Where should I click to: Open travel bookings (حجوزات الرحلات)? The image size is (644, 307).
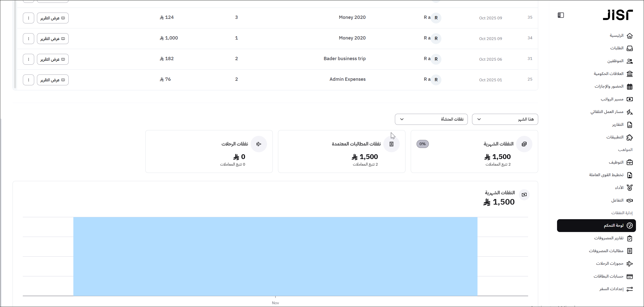point(614,263)
